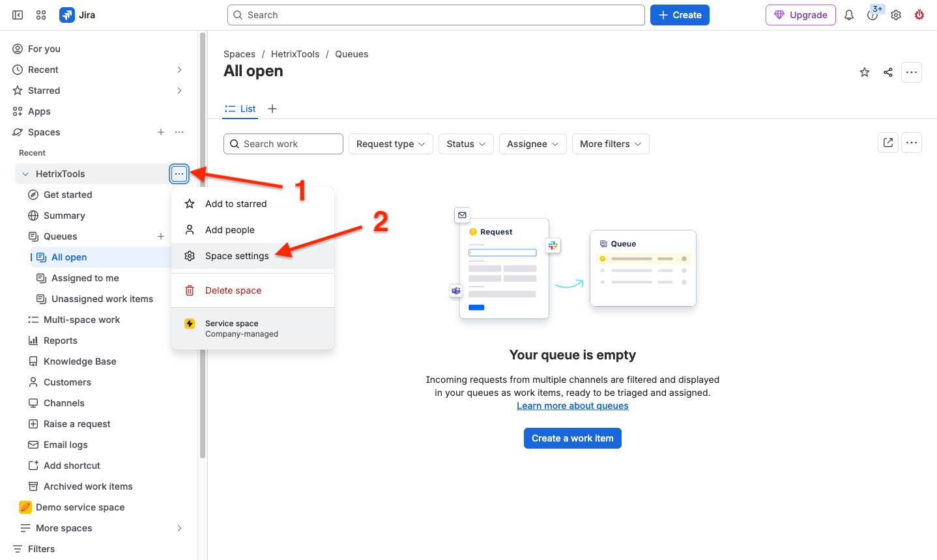This screenshot has height=560, width=937.
Task: Open the More filters dropdown
Action: [x=611, y=144]
